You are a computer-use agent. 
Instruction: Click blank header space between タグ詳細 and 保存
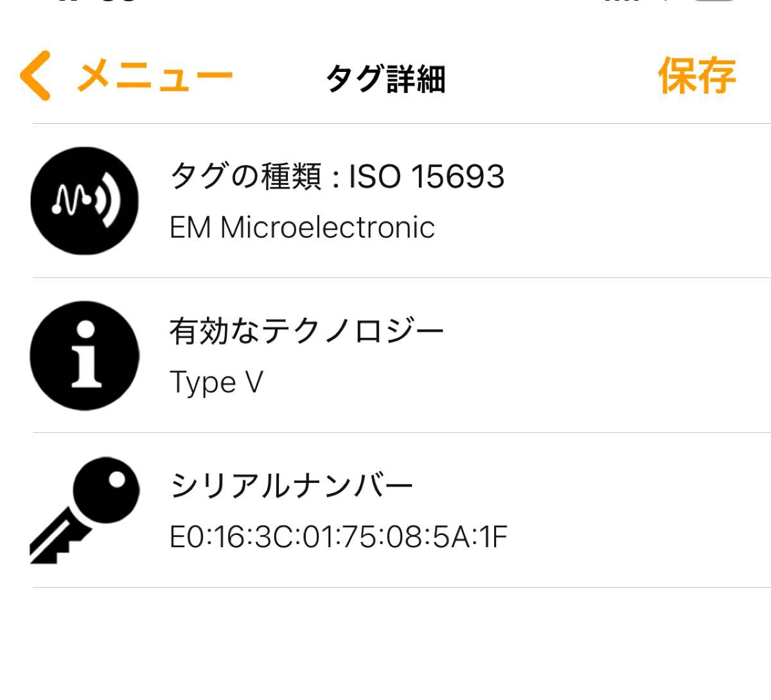(x=553, y=78)
